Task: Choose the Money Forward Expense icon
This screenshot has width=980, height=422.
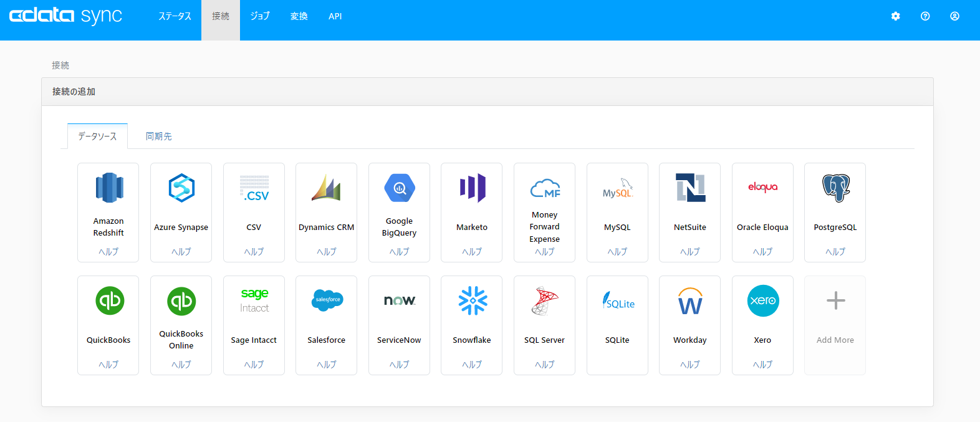Action: pos(545,188)
